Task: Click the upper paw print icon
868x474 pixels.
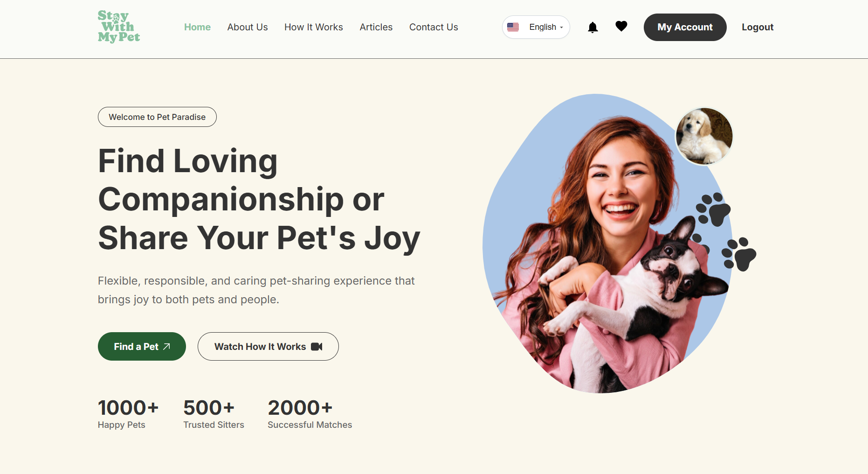Action: click(713, 209)
